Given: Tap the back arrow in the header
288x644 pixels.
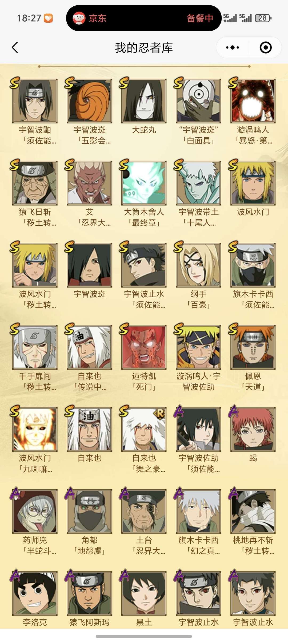Looking at the screenshot, I should [15, 47].
